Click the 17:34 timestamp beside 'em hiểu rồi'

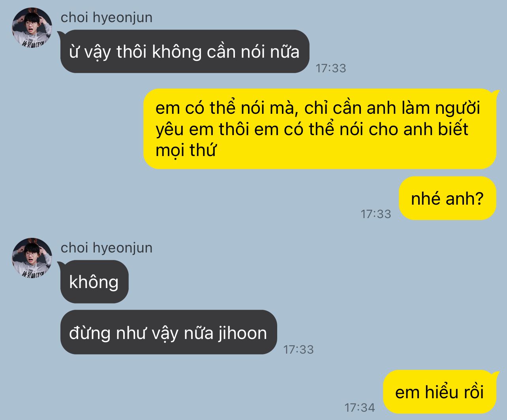[x=360, y=407]
